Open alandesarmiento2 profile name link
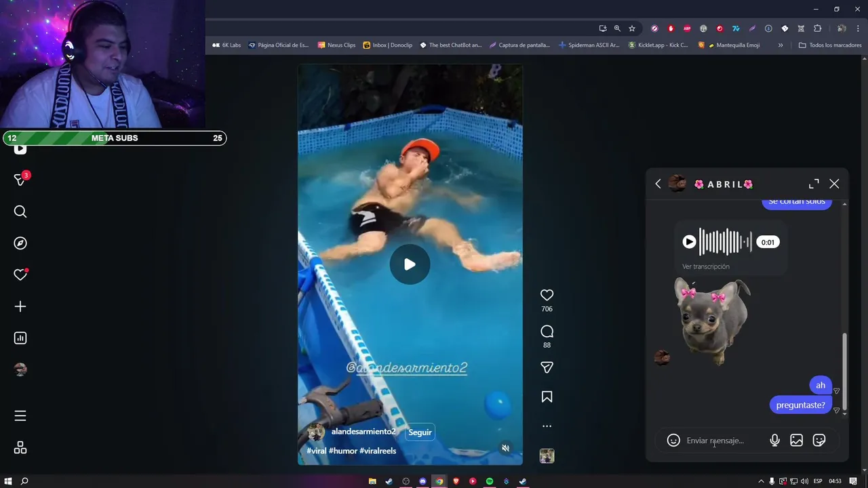 [363, 432]
